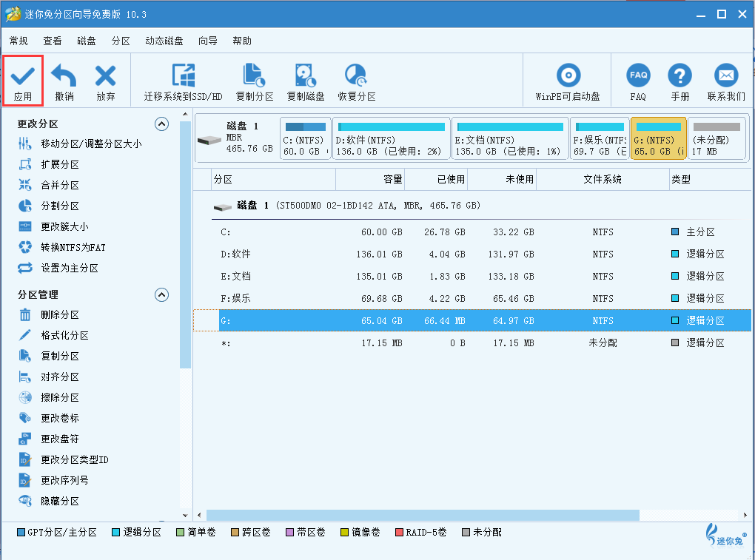Open the FAQ toolbar icon
The height and width of the screenshot is (560, 755).
tap(638, 75)
